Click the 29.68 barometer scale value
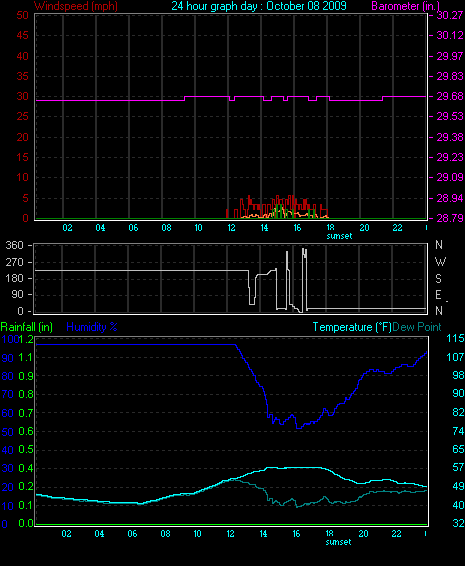Image resolution: width=465 pixels, height=566 pixels. point(450,96)
